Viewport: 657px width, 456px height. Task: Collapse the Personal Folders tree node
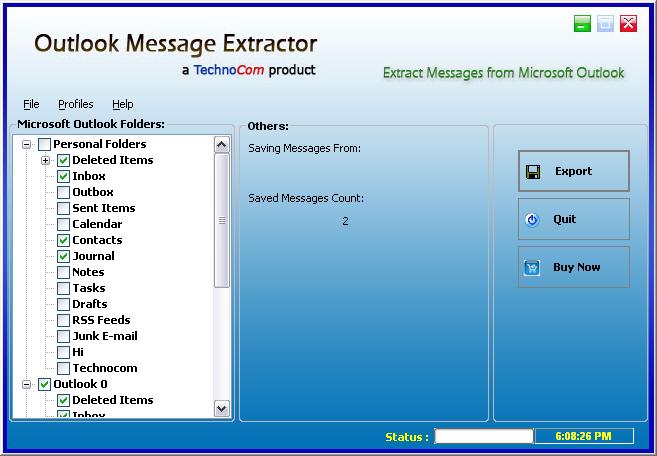(26, 145)
